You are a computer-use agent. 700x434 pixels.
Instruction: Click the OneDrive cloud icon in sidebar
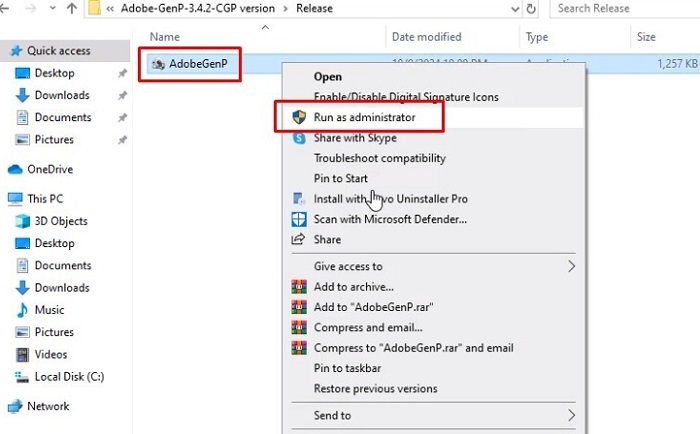click(x=15, y=169)
